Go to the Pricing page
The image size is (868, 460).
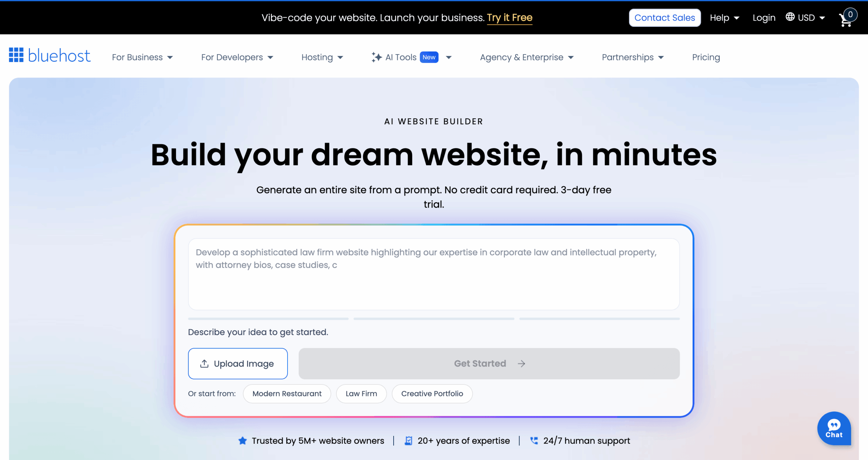[706, 57]
